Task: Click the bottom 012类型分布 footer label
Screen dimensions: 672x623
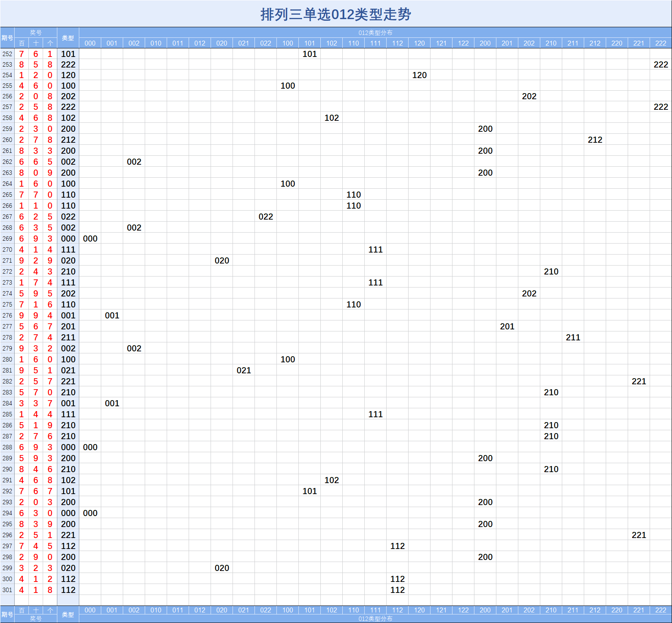Action: tap(375, 619)
